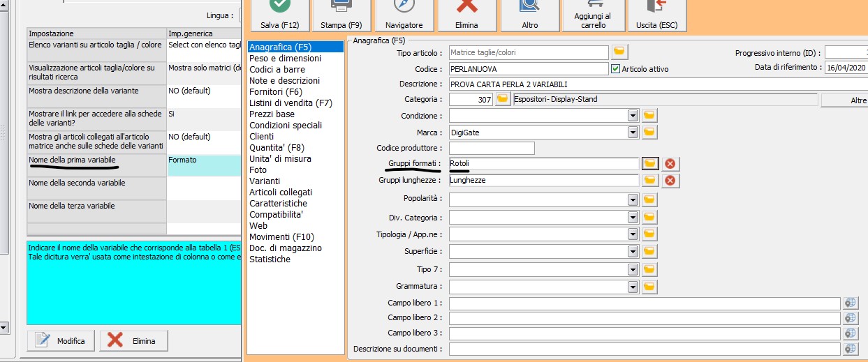Open folder icon for Gruppi lunghezze

click(650, 180)
